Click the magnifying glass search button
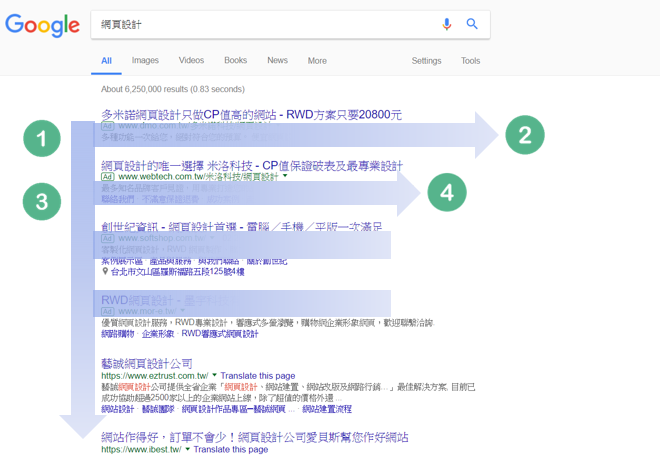The image size is (660, 459). [472, 24]
